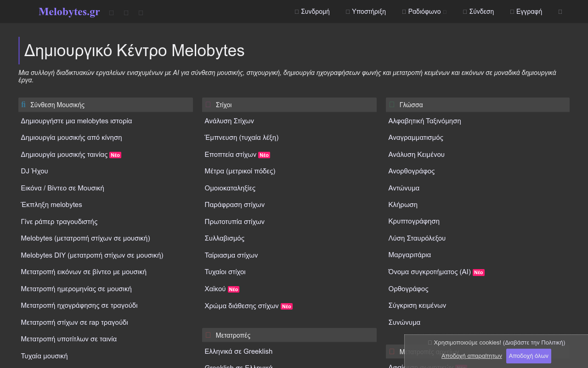Open Κρυπτογράφηση

(x=414, y=221)
